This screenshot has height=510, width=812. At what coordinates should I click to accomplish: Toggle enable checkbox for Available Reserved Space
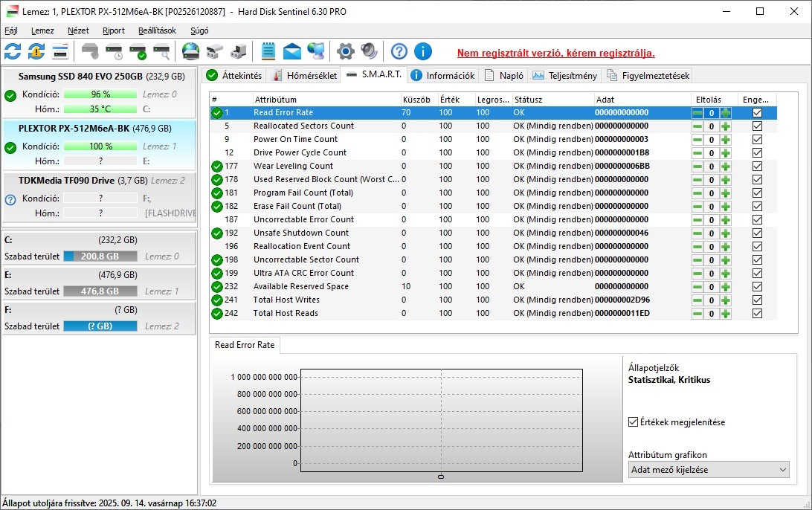pos(757,286)
